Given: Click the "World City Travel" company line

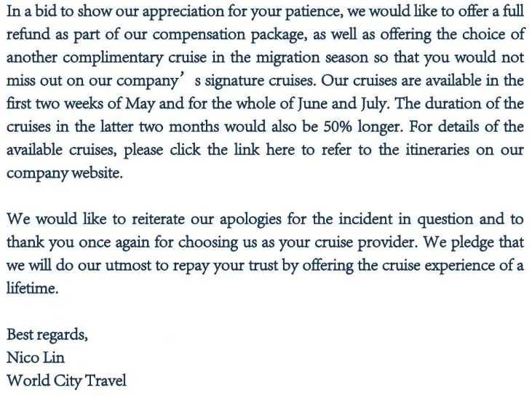Looking at the screenshot, I should 66,381.
